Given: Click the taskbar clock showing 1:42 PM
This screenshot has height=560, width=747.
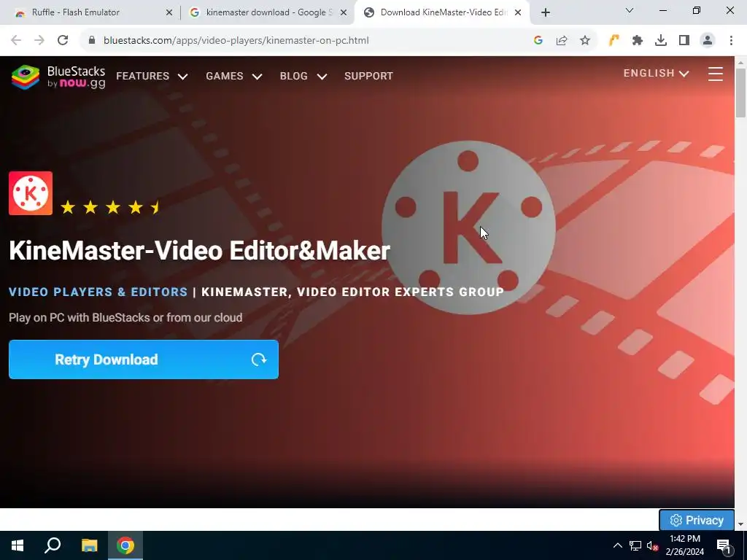Looking at the screenshot, I should [x=684, y=545].
